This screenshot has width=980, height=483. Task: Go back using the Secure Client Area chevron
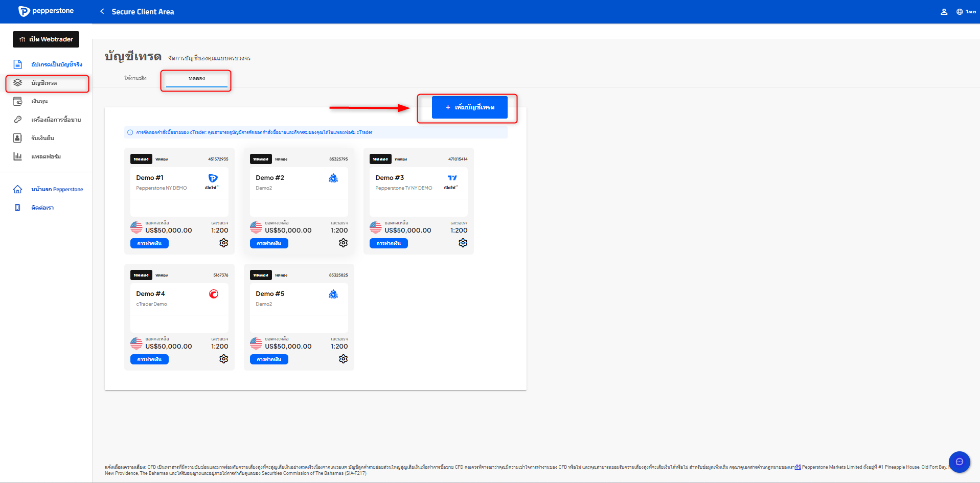102,12
